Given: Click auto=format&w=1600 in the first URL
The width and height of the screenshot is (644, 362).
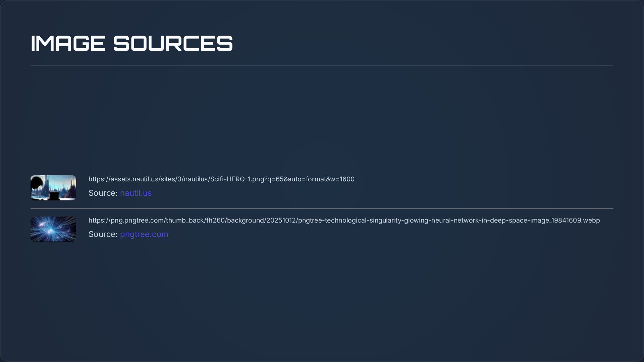Looking at the screenshot, I should point(321,179).
